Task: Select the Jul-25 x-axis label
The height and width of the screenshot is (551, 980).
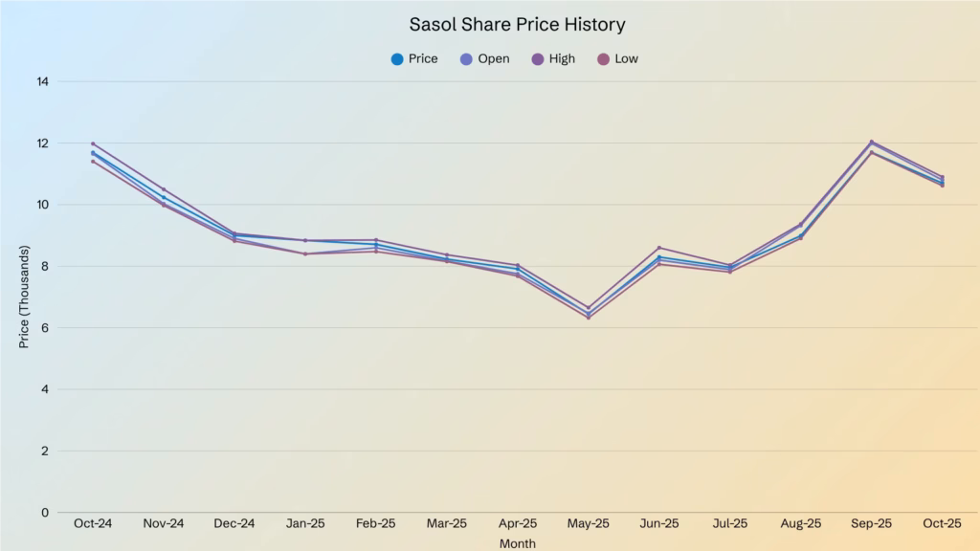Action: tap(730, 524)
